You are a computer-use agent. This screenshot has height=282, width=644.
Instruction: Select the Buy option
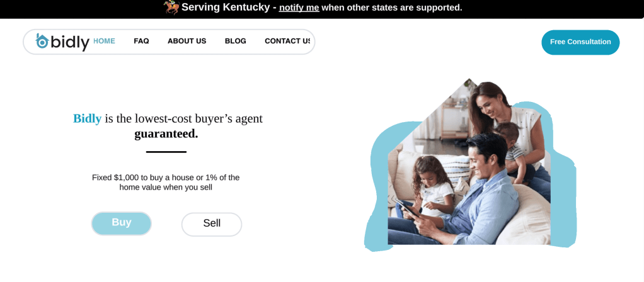pyautogui.click(x=122, y=223)
